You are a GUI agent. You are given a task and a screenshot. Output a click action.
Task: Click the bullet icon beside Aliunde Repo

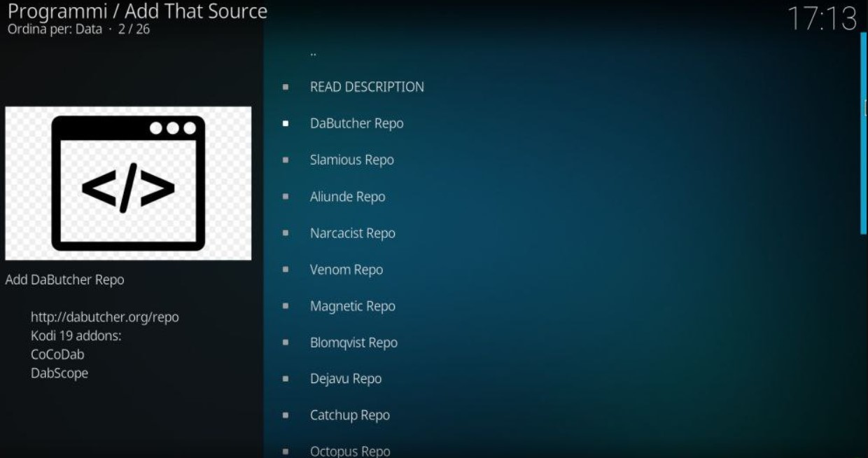pos(286,197)
